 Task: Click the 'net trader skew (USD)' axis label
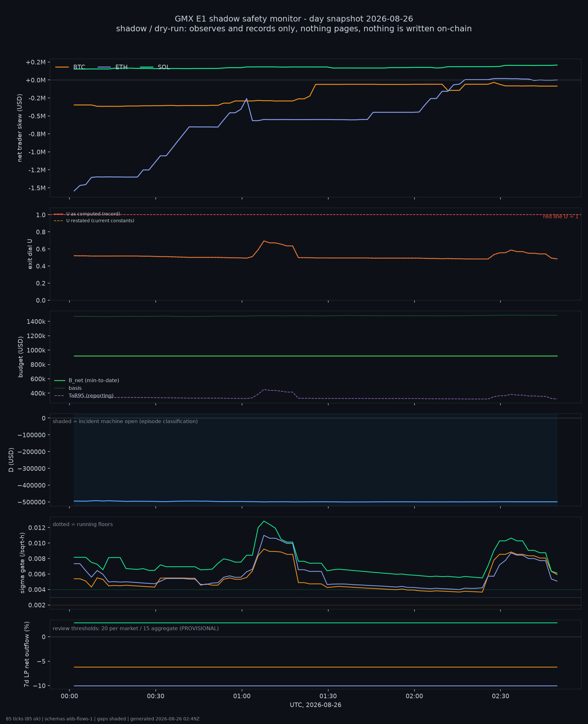pyautogui.click(x=20, y=128)
